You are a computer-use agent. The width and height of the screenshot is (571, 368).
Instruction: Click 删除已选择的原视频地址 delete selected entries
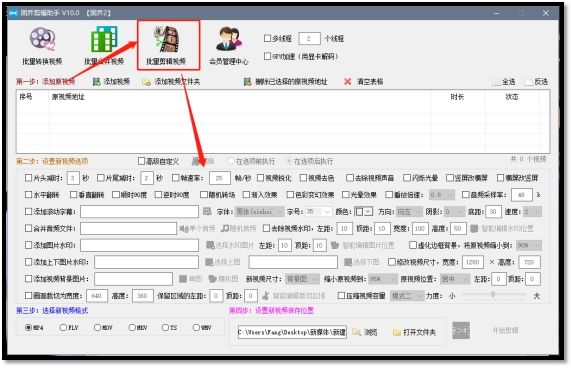coord(286,82)
